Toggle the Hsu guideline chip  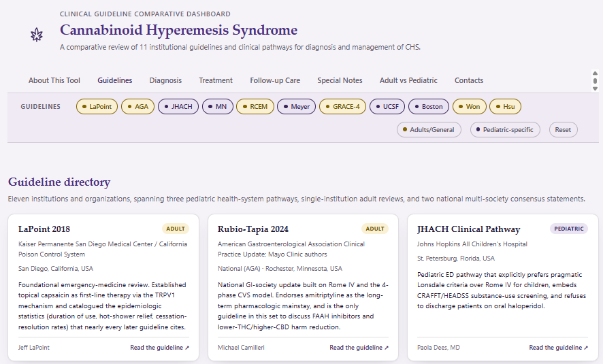505,106
